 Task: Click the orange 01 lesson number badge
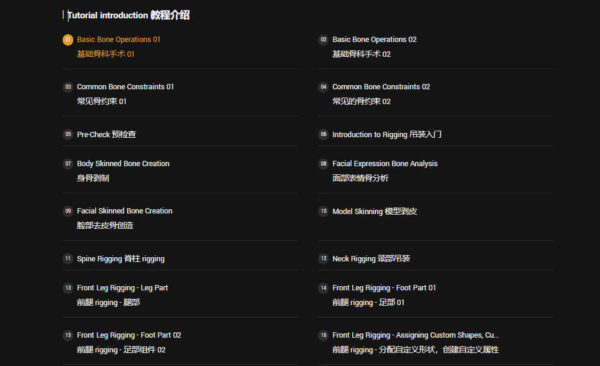click(68, 39)
